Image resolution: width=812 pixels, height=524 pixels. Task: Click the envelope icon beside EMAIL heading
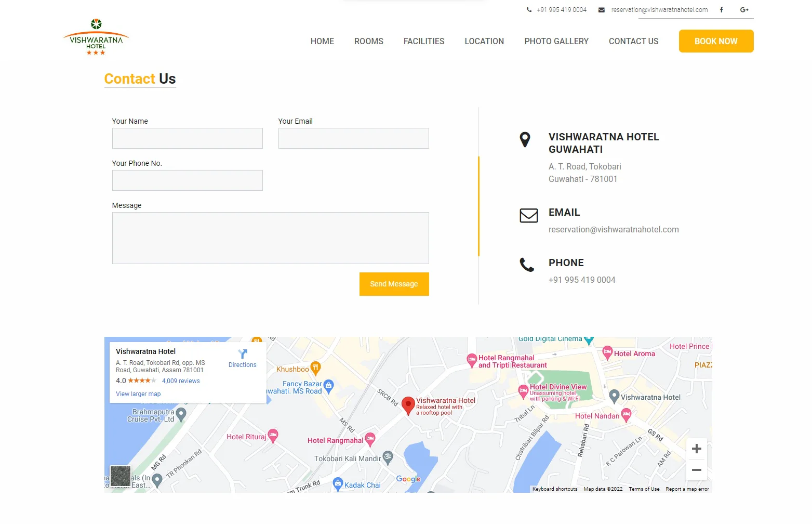529,215
